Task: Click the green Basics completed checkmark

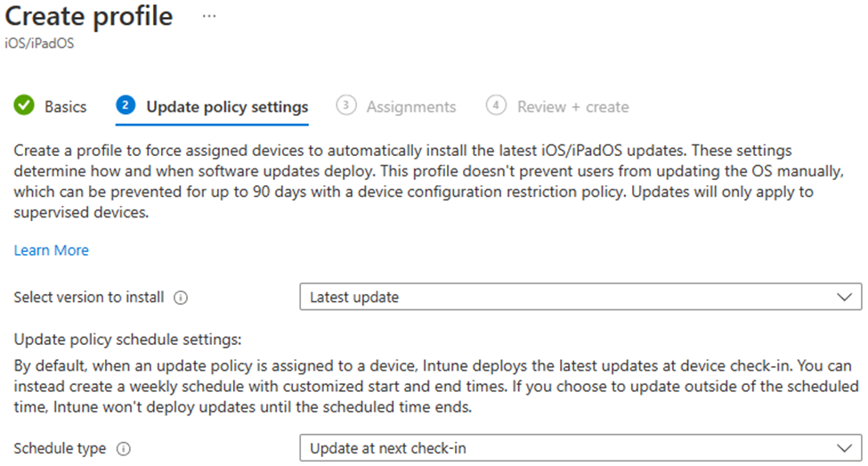Action: click(x=24, y=105)
